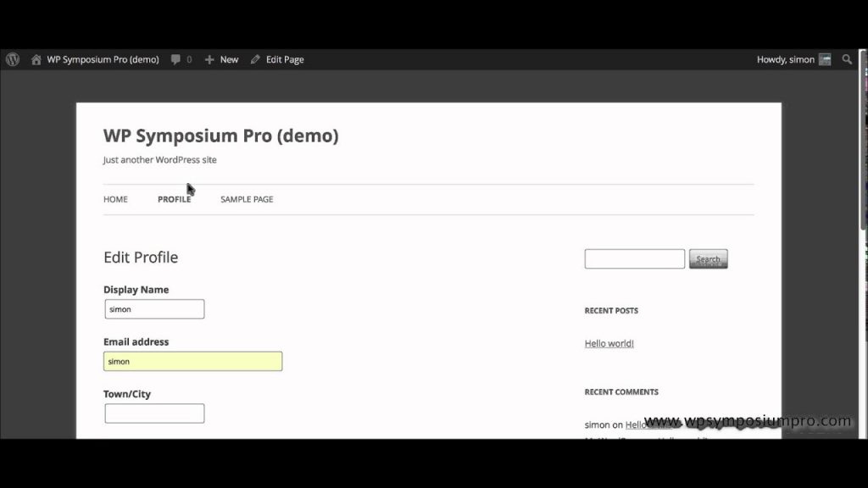
Task: Focus the Display Name field
Action: coord(154,308)
